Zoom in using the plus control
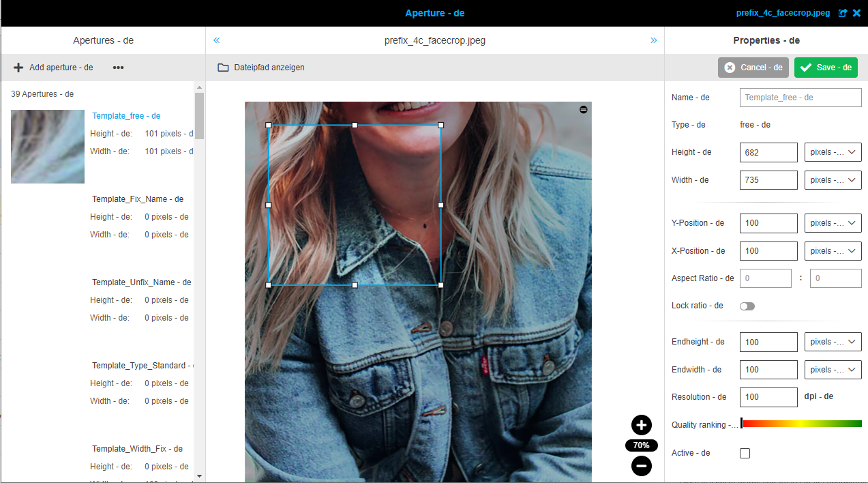 641,424
